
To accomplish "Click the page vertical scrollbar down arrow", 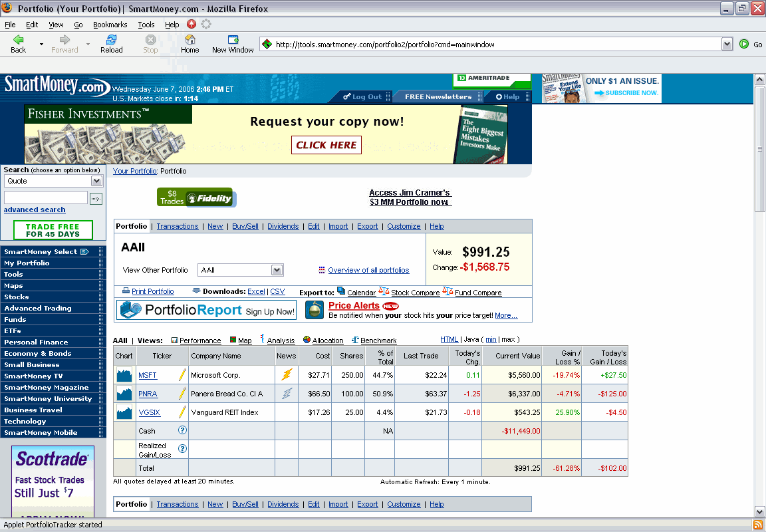I will click(760, 511).
